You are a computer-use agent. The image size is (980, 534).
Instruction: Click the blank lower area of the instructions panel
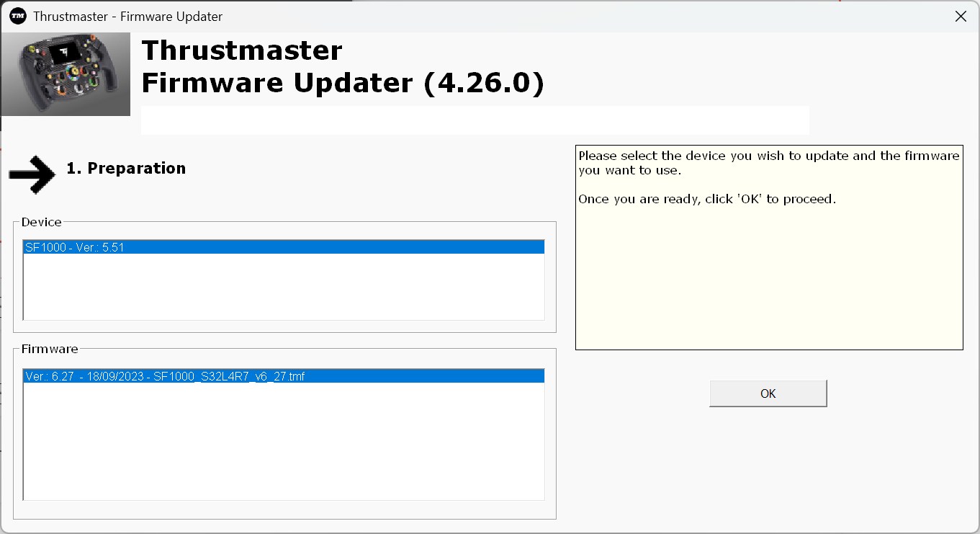pos(768,288)
